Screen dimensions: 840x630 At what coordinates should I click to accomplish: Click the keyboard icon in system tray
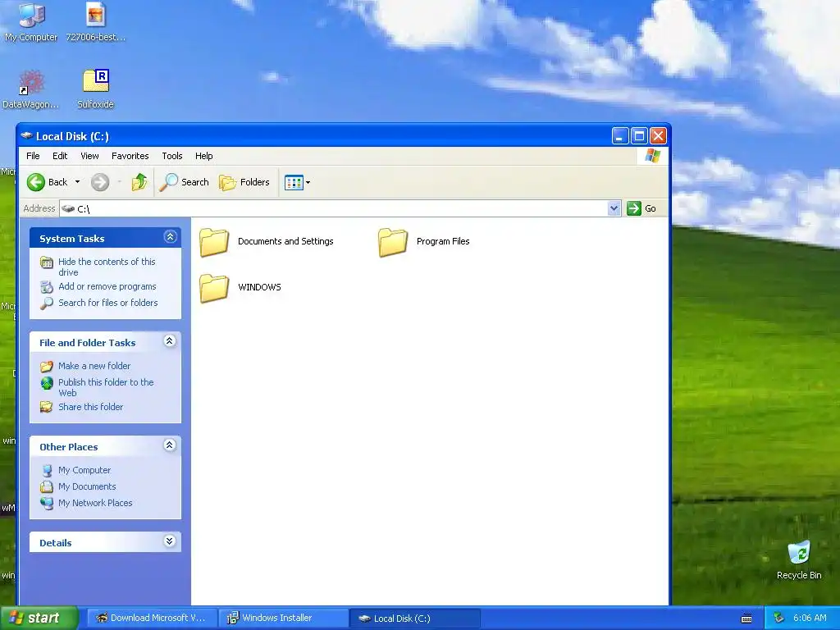tap(746, 619)
